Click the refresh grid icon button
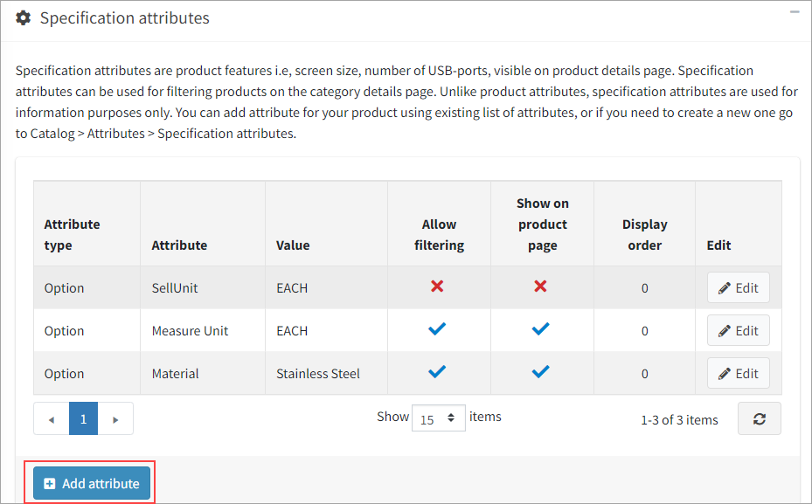The image size is (812, 504). (x=759, y=419)
